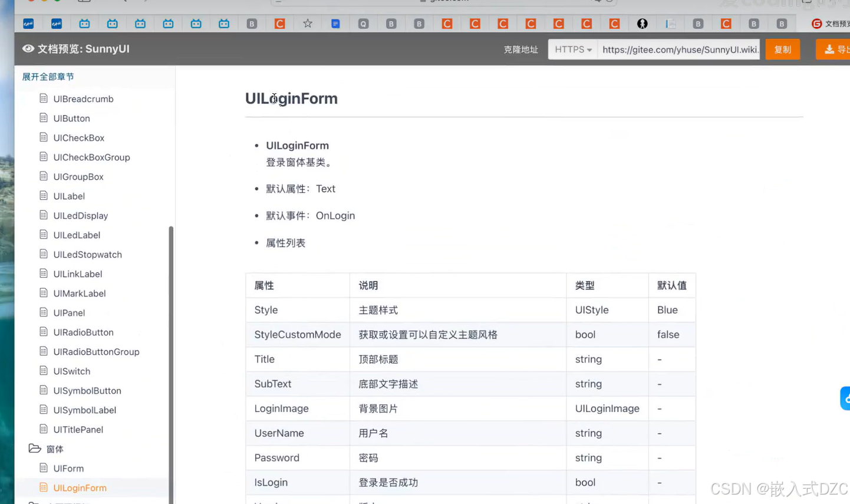Click the StyleCustomMode property cell

pyautogui.click(x=298, y=334)
